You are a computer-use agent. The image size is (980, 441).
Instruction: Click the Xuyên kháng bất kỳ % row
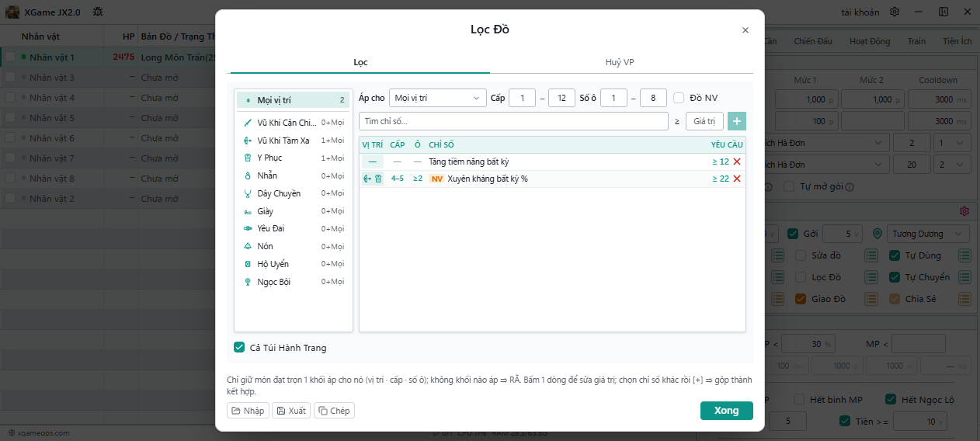coord(552,179)
